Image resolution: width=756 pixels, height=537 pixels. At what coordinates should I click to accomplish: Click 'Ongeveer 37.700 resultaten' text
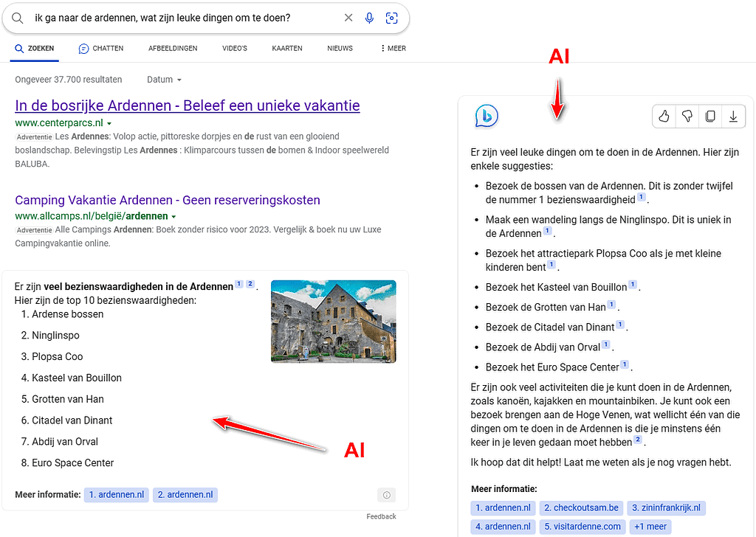tap(69, 80)
